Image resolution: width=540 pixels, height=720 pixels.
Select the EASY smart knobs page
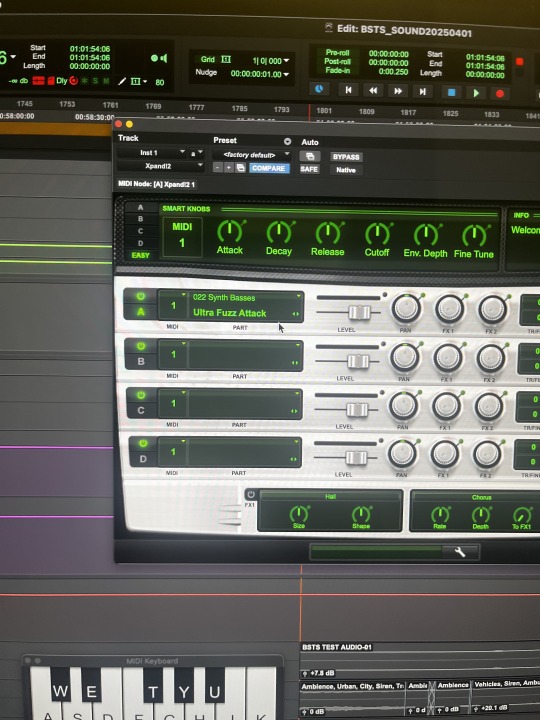click(x=141, y=255)
